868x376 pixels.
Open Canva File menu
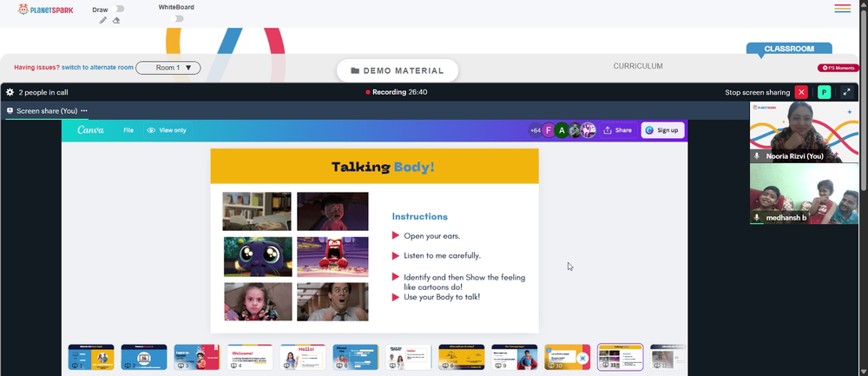128,130
